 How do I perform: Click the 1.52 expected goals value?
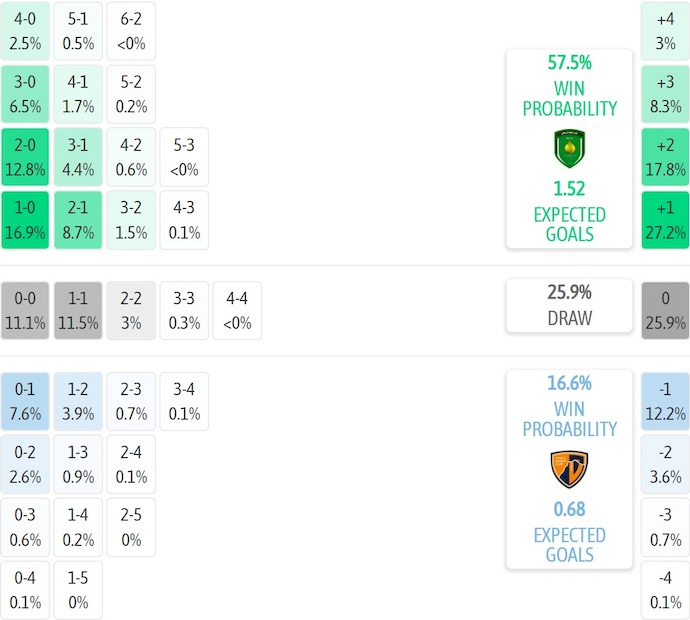tap(569, 188)
